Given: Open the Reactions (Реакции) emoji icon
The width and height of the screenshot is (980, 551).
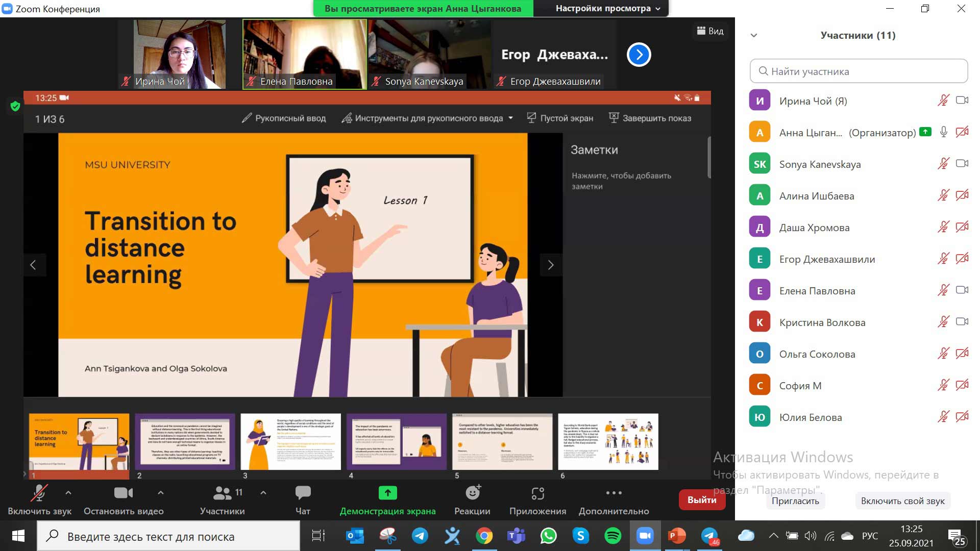Looking at the screenshot, I should coord(473,493).
